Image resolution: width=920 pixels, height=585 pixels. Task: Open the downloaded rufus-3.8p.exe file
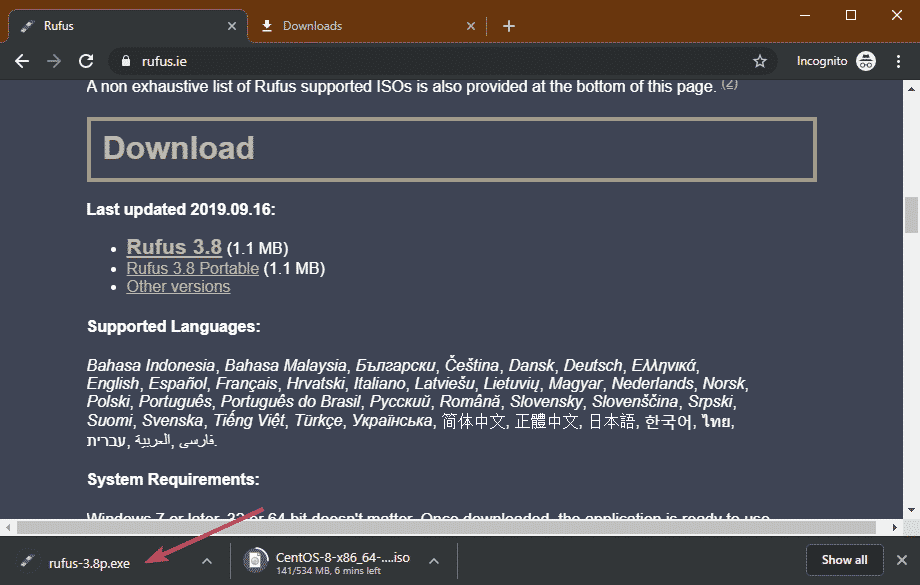click(x=89, y=562)
